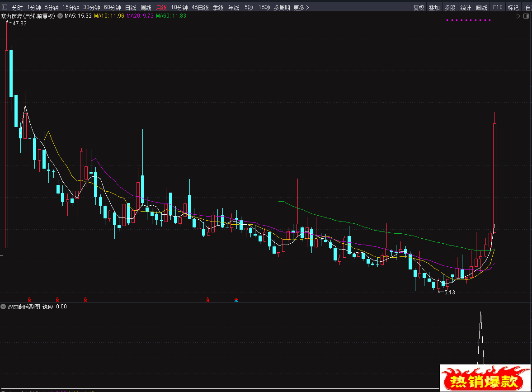The width and height of the screenshot is (532, 392).
Task: Click the MA20: 9.72 indicator value
Action: [140, 16]
